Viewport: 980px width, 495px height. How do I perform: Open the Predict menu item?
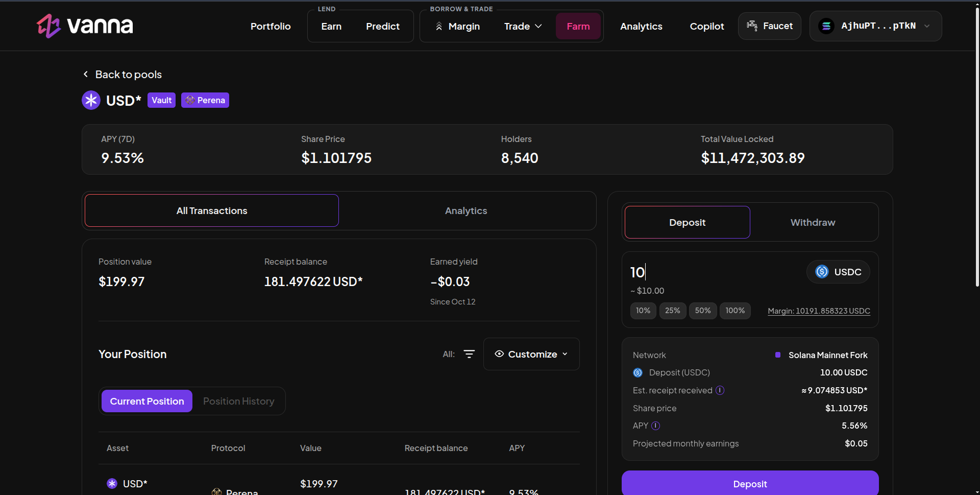(x=383, y=26)
